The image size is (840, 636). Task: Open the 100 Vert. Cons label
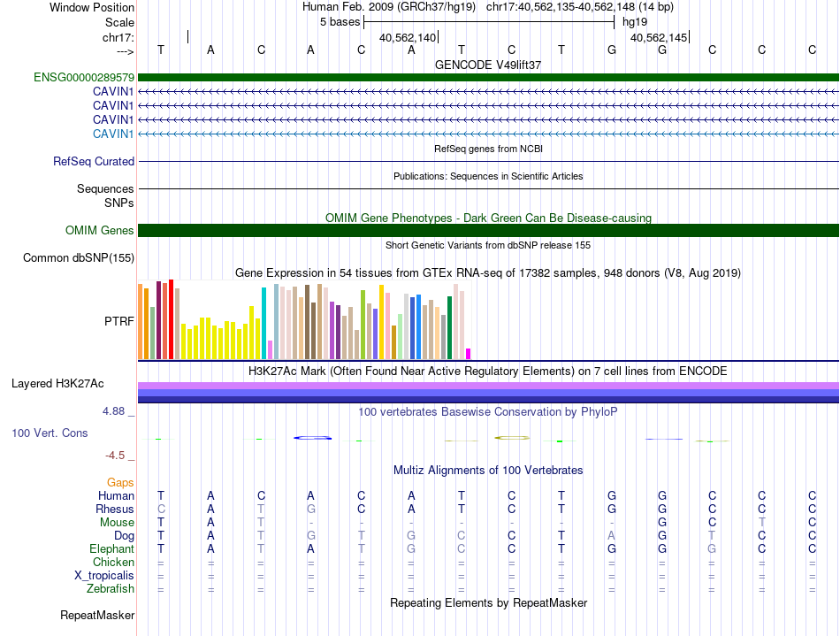click(50, 433)
